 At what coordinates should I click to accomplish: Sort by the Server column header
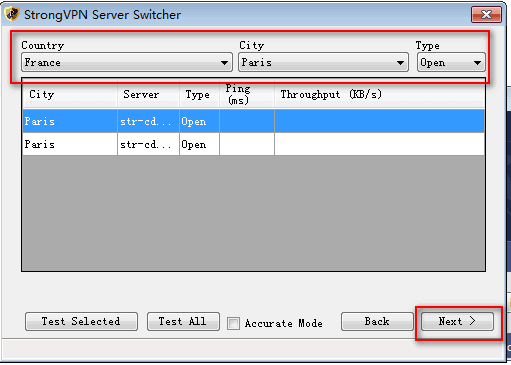pyautogui.click(x=148, y=94)
